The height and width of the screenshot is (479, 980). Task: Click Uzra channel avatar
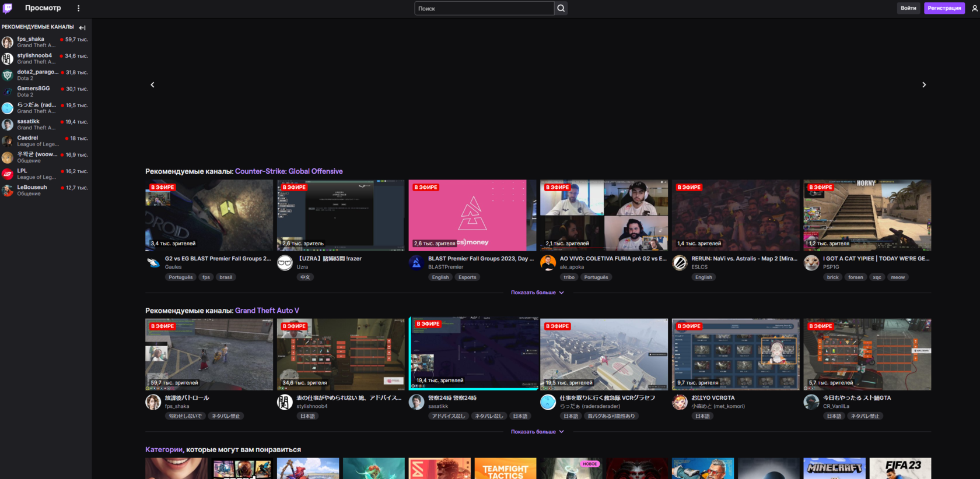[x=285, y=263]
